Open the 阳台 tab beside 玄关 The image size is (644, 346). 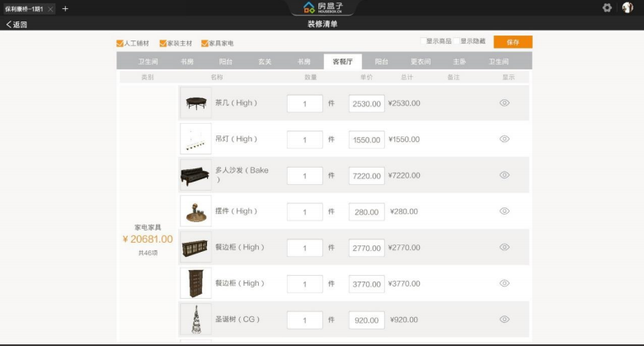[x=225, y=62]
